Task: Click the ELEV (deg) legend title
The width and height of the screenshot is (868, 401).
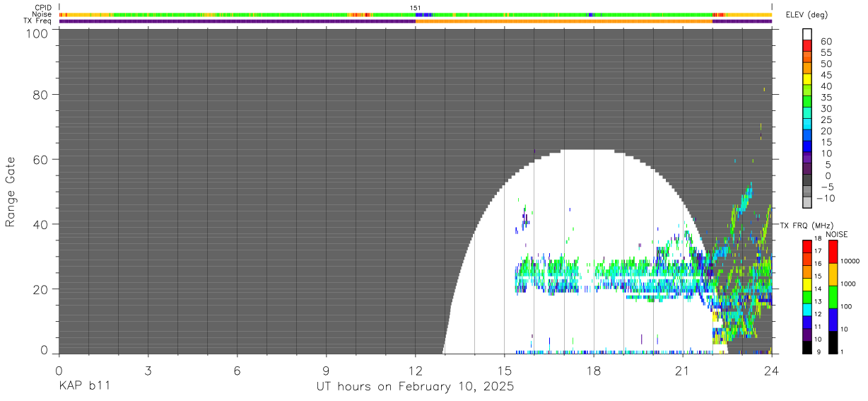Action: (x=805, y=15)
